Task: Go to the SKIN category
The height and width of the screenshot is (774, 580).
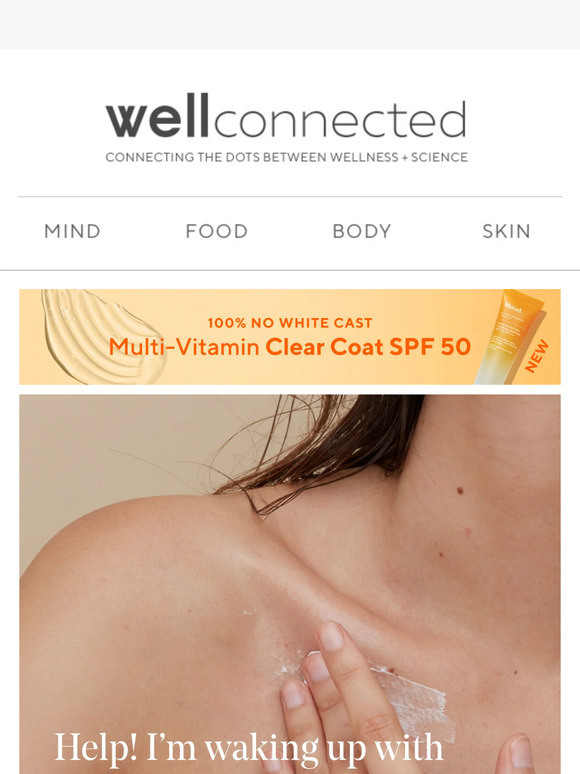Action: pos(506,231)
